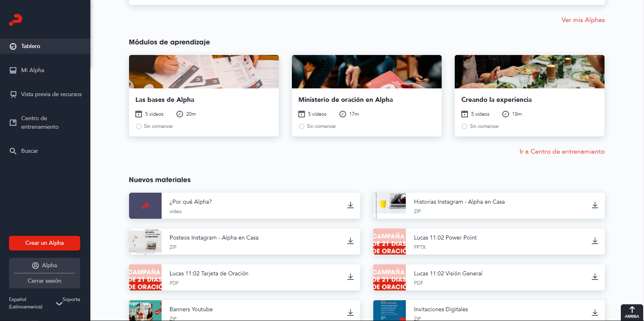Viewport: 644px width, 321px height.
Task: Click the Mi Alpha sidebar icon
Action: [13, 70]
